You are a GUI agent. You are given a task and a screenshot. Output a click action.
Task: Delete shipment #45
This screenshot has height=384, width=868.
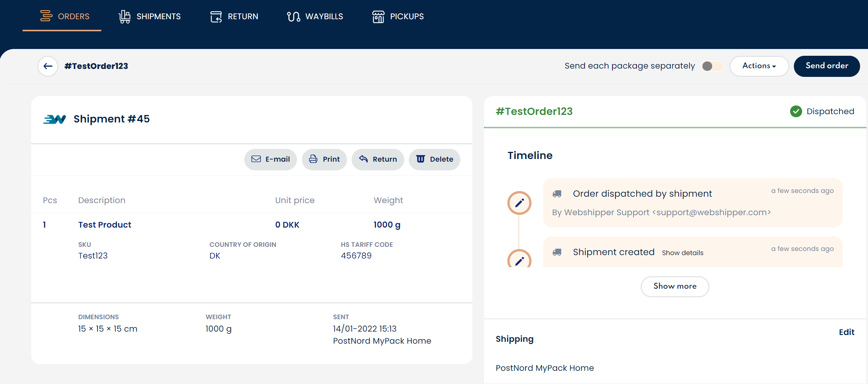pos(434,159)
